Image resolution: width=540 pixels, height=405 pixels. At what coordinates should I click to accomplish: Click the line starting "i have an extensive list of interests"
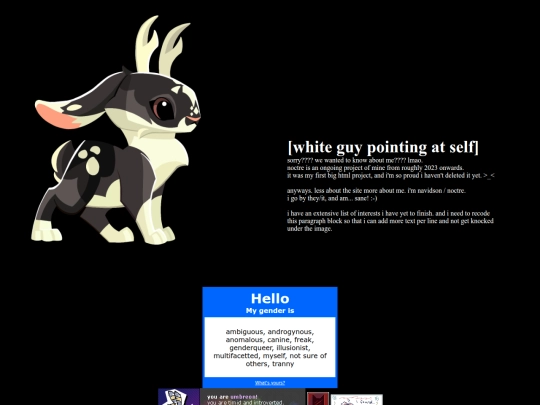click(x=388, y=214)
